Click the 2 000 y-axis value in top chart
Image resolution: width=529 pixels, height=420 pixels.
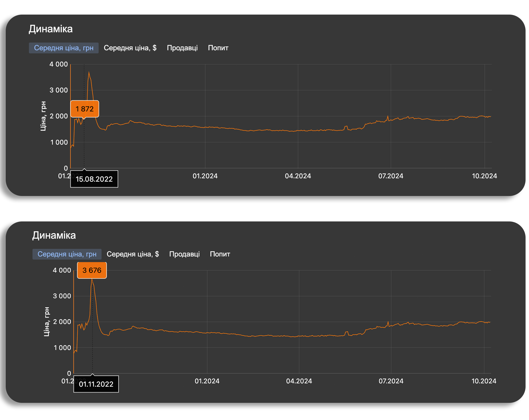[x=59, y=116]
